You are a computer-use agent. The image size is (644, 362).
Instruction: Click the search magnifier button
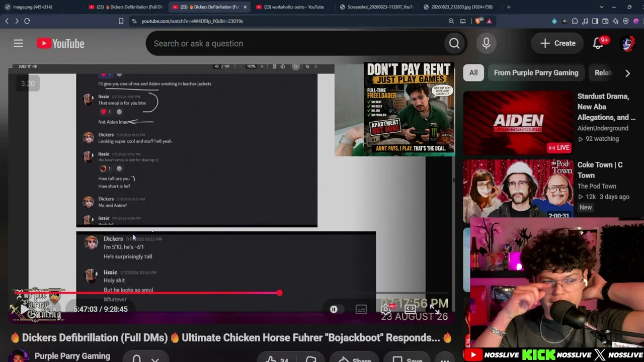coord(454,44)
